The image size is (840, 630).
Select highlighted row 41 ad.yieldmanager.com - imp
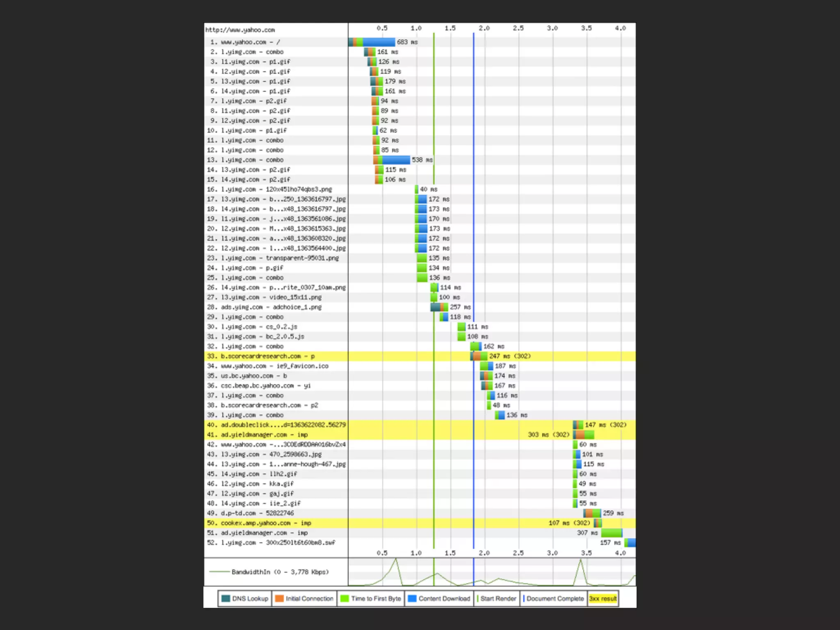[420, 435]
